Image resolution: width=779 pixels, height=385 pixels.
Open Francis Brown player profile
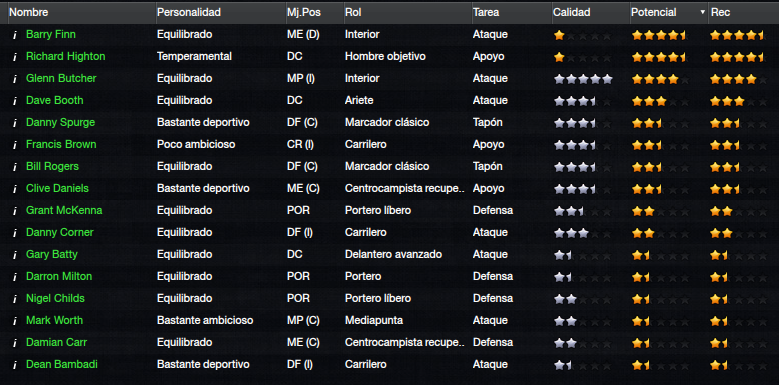(61, 144)
